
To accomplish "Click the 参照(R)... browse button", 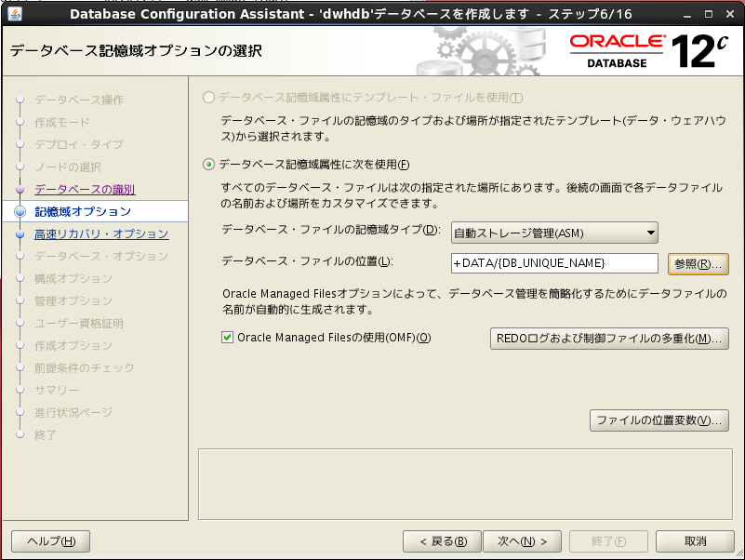I will tap(698, 264).
